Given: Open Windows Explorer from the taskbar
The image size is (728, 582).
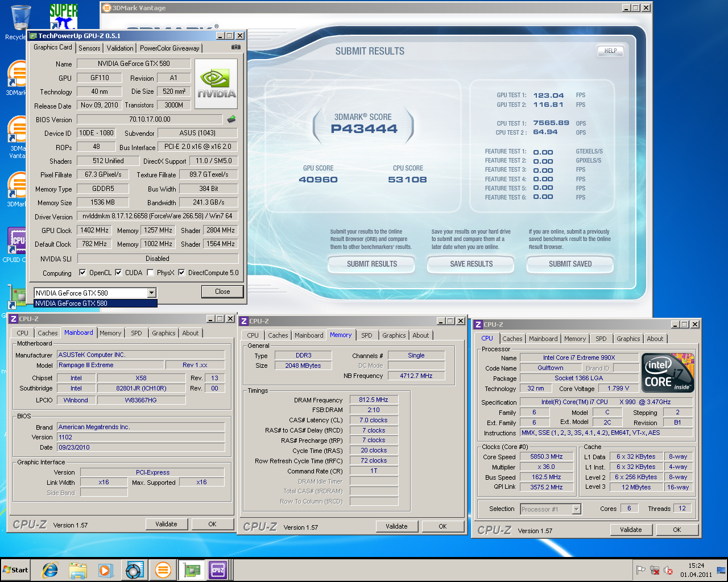Looking at the screenshot, I should pyautogui.click(x=78, y=570).
